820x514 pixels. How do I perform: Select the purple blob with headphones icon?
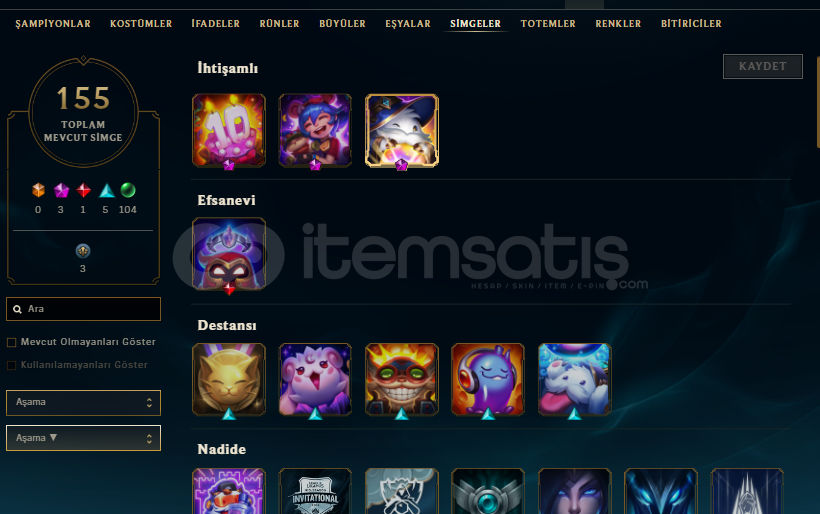click(x=488, y=379)
